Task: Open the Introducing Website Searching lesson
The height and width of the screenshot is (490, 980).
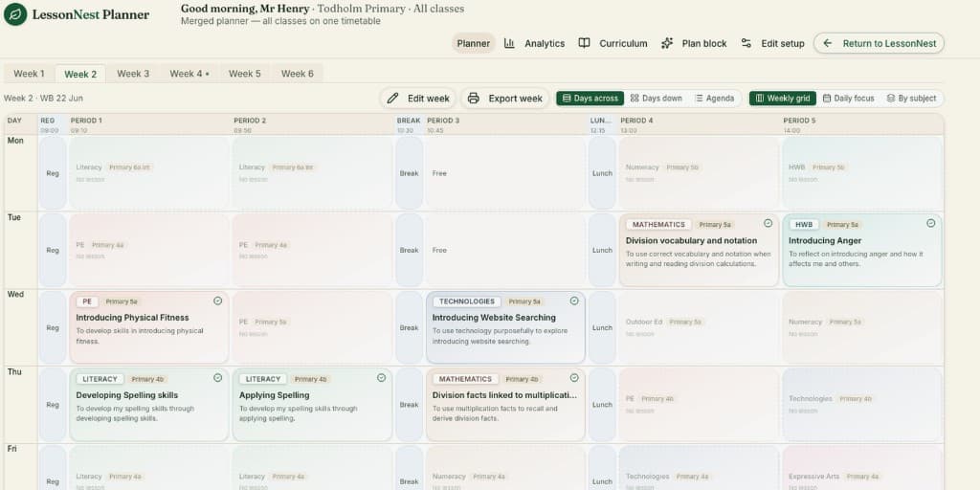Action: pos(505,327)
